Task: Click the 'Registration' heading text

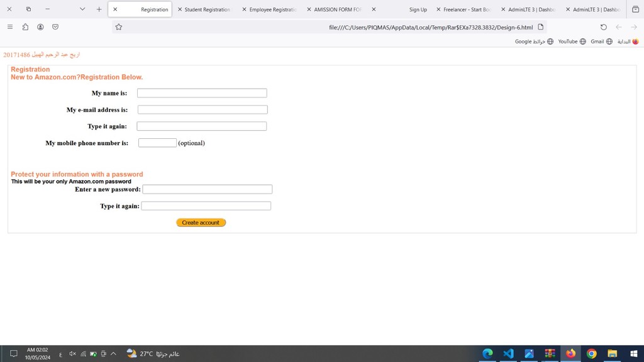Action: click(30, 69)
